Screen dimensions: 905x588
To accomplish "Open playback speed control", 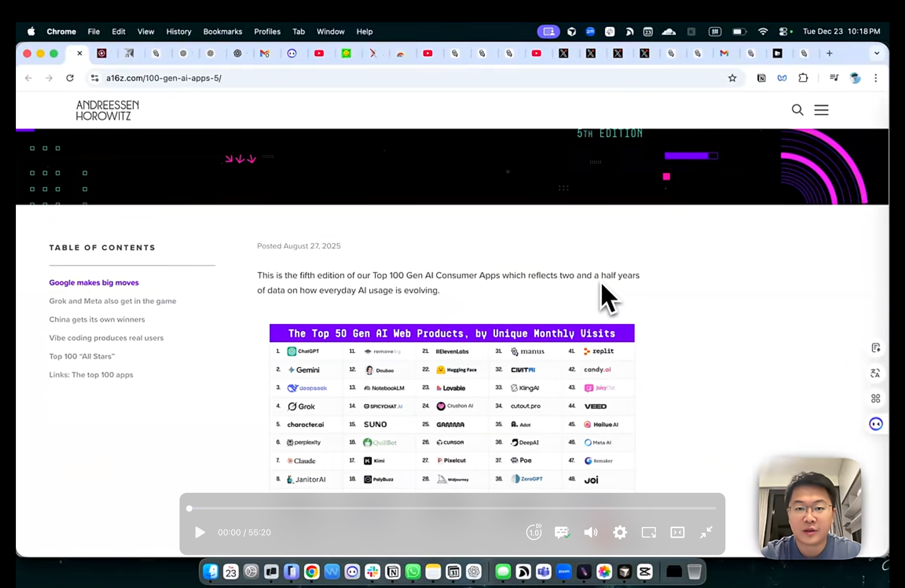I will point(534,532).
